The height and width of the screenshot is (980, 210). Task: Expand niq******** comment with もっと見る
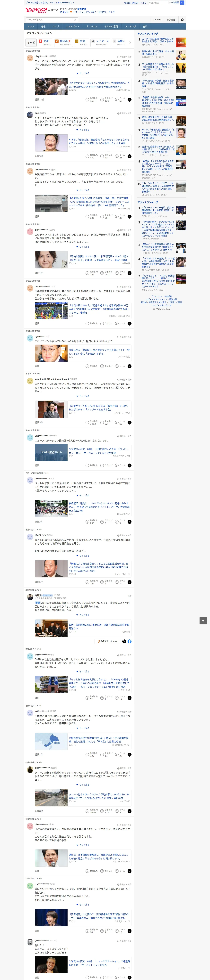(83, 73)
